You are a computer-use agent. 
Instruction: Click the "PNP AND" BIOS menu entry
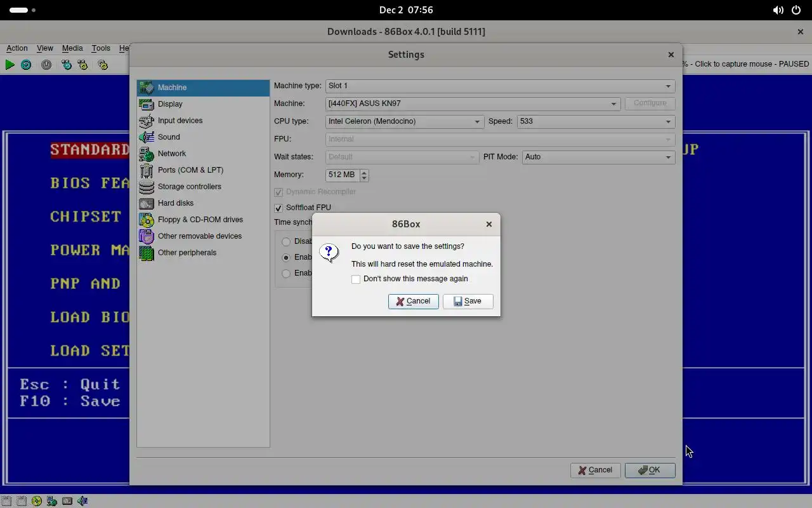coord(86,284)
